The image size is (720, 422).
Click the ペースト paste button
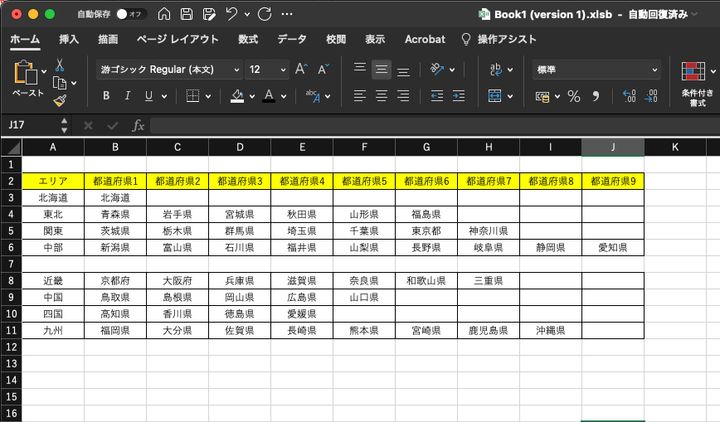tap(27, 78)
